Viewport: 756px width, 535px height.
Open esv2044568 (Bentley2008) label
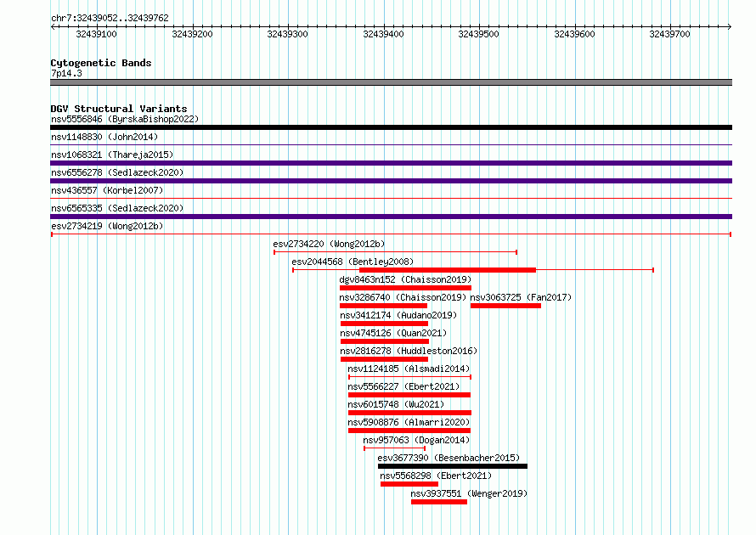pos(353,262)
